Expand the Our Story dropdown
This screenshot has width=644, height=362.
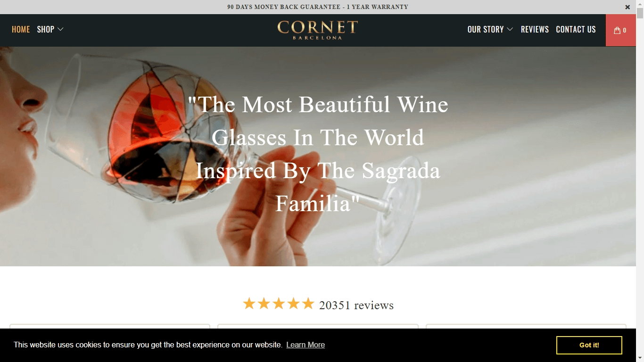click(490, 29)
